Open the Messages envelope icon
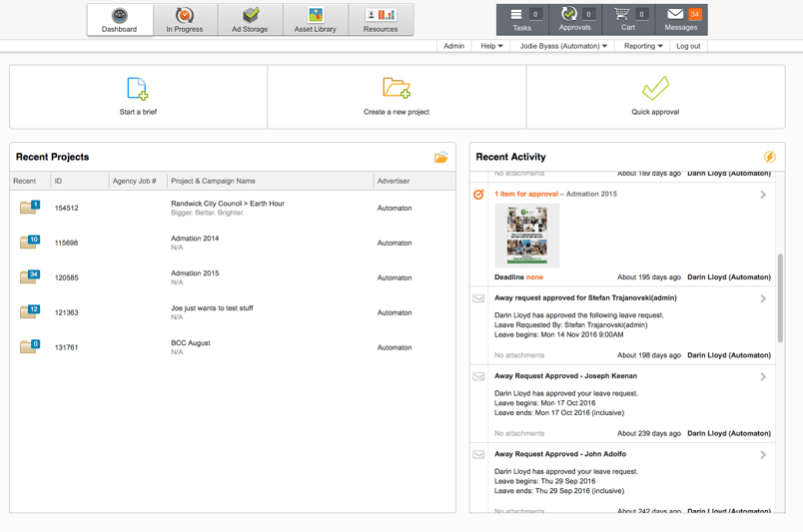Image resolution: width=803 pixels, height=532 pixels. 675,14
